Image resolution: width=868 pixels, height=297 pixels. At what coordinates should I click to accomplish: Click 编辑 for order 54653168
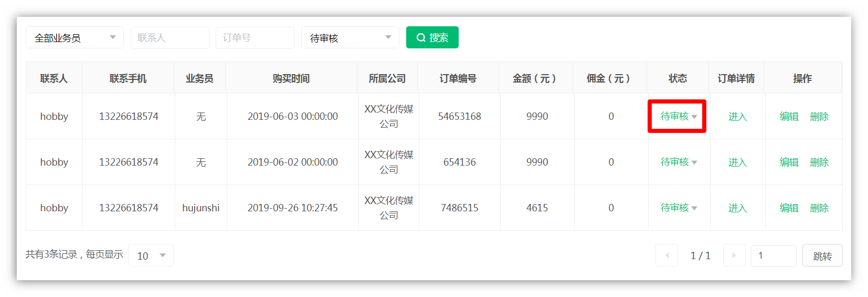click(x=789, y=117)
